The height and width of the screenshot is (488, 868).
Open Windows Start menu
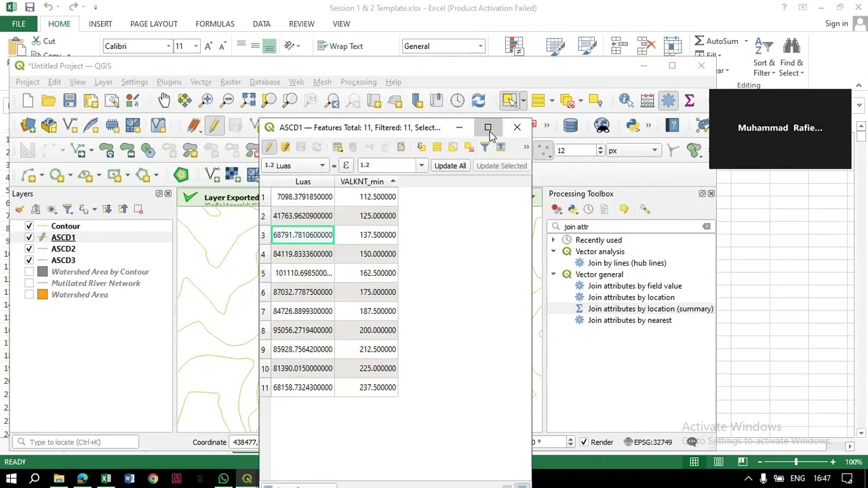12,479
